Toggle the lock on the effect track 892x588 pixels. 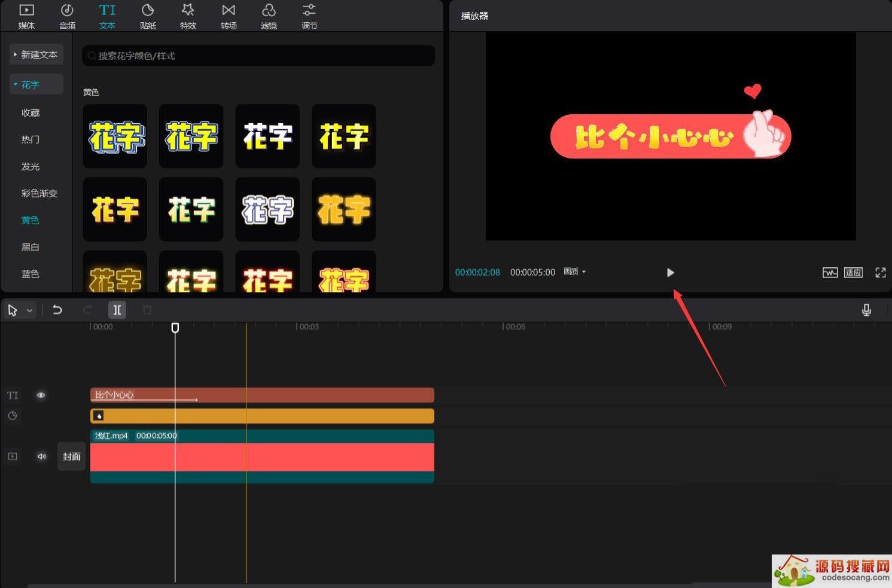tap(13, 416)
